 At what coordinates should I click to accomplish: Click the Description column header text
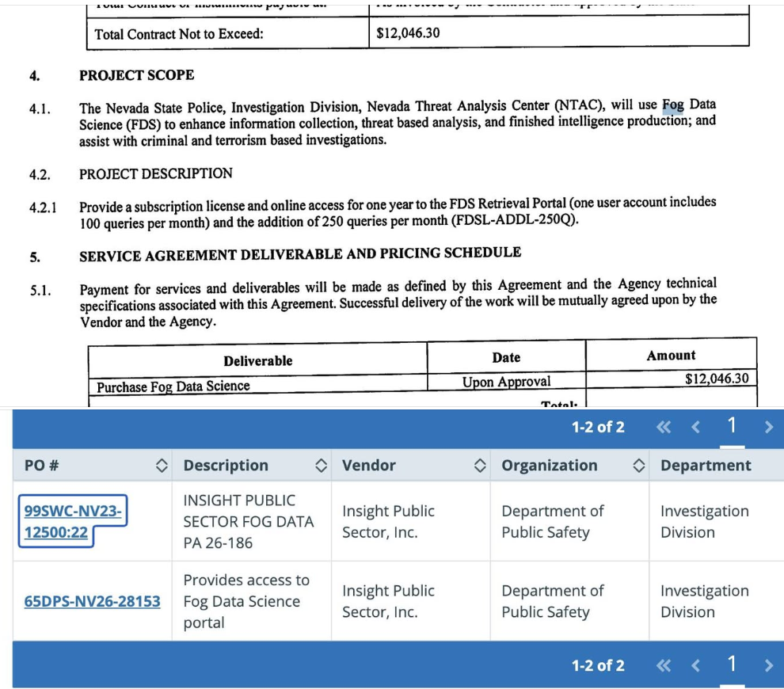[x=226, y=466]
